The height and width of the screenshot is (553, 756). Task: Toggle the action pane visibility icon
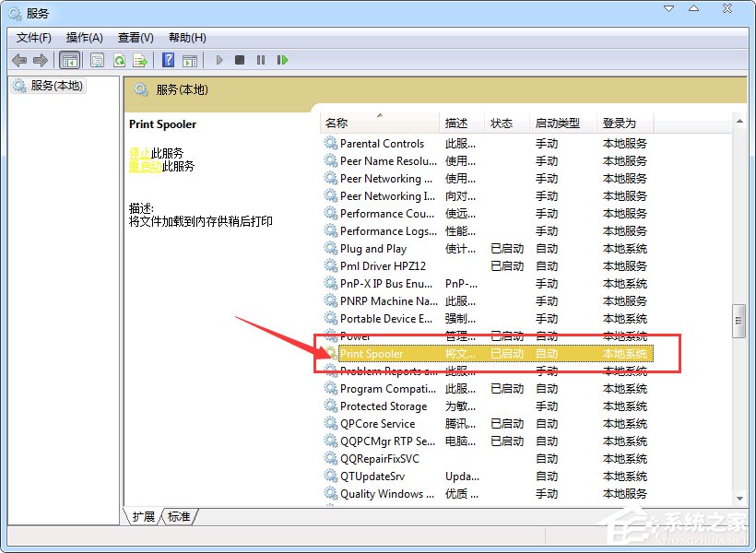click(190, 59)
